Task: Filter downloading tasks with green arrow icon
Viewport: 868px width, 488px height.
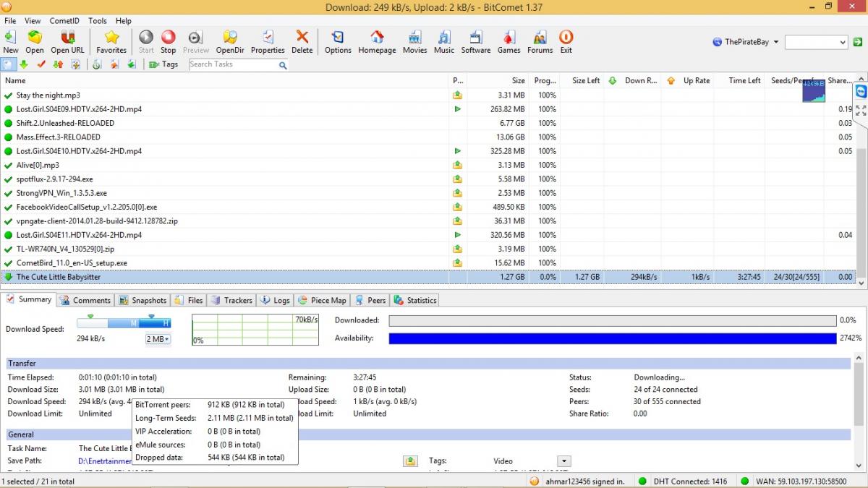Action: click(x=24, y=64)
